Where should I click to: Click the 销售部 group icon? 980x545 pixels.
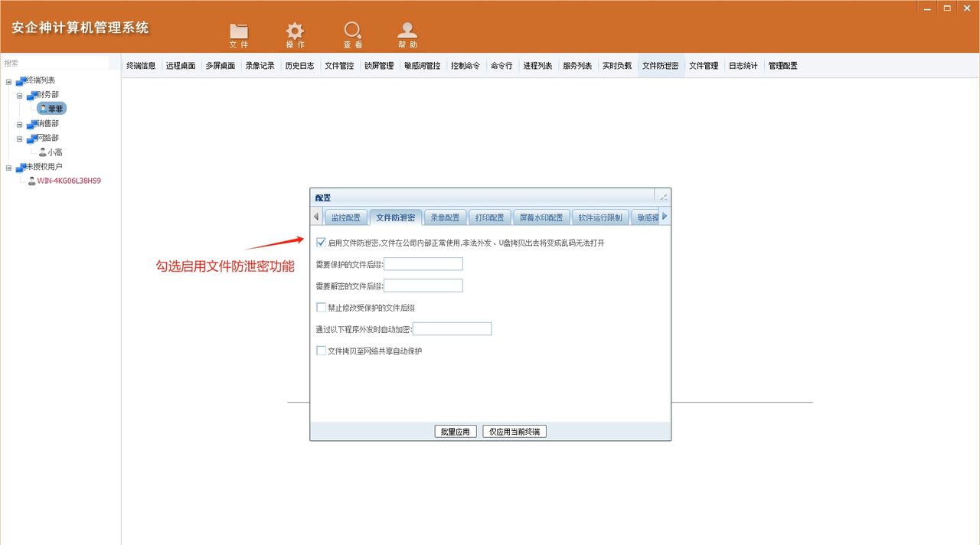click(x=31, y=124)
